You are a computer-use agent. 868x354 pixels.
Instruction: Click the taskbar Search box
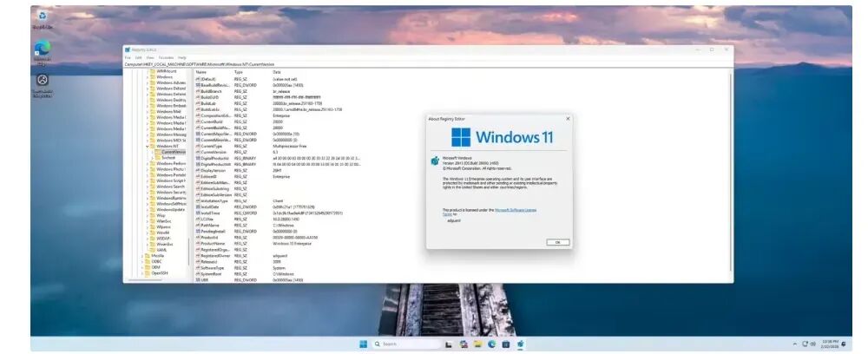coord(405,344)
